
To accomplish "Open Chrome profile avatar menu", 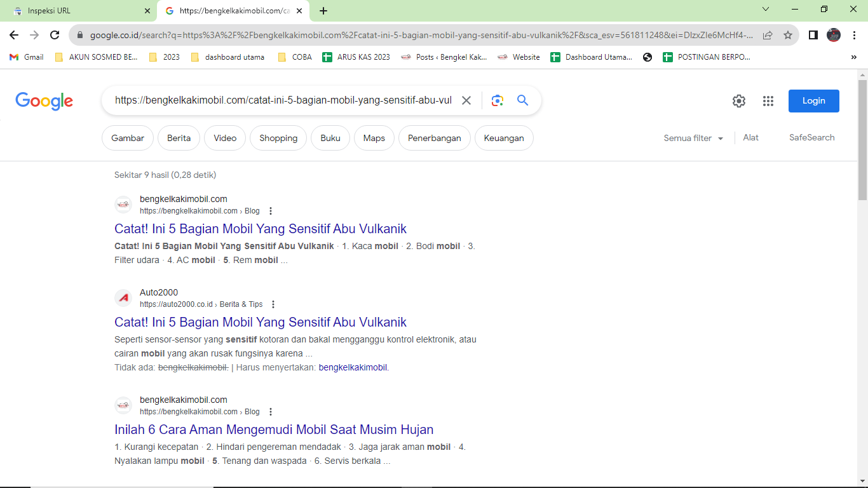I will pyautogui.click(x=834, y=35).
